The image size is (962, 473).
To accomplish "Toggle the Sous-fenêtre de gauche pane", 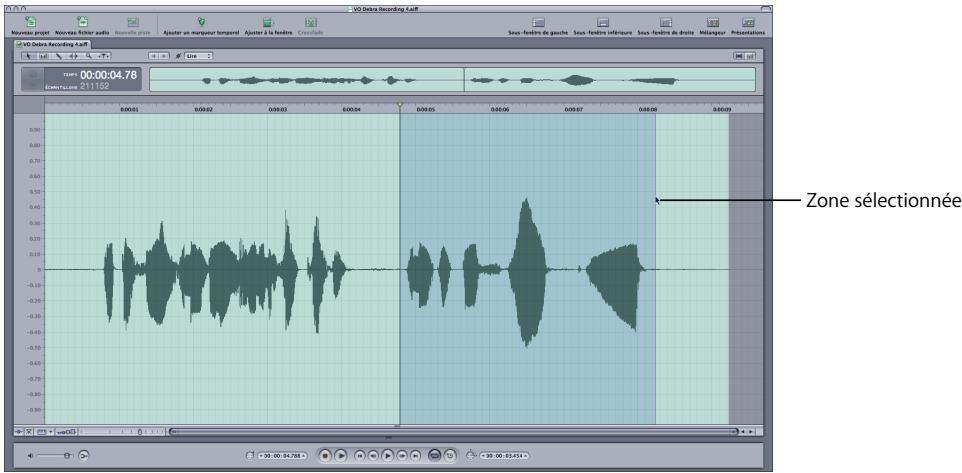I will pyautogui.click(x=538, y=23).
